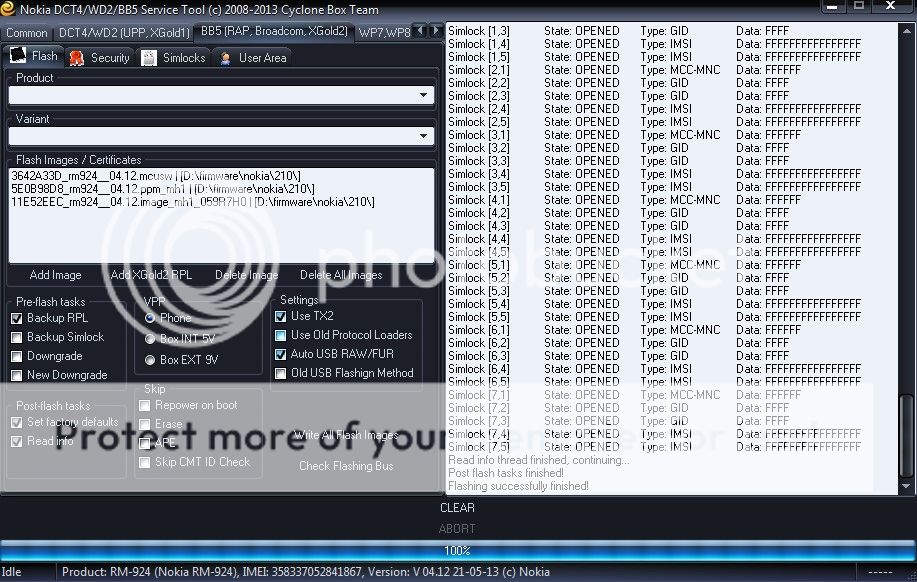Click the Simlocks tab SIM icon

pos(148,58)
